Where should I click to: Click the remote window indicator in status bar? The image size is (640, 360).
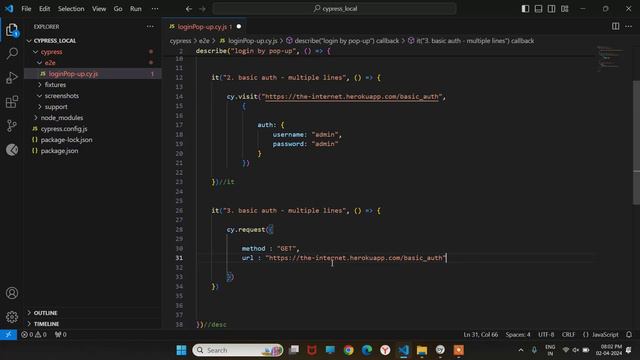pos(8,335)
